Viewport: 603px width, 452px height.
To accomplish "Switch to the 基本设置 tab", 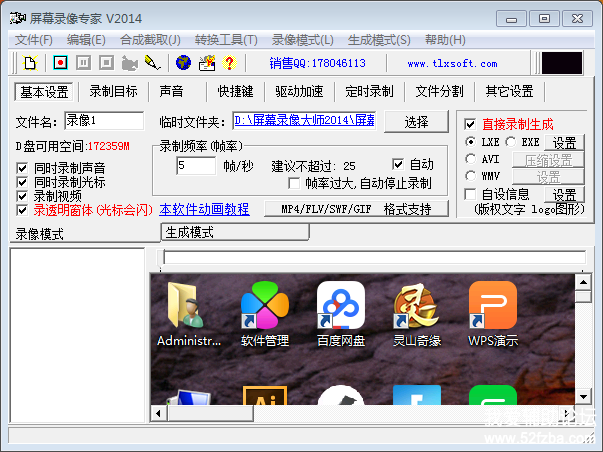I will tap(44, 92).
